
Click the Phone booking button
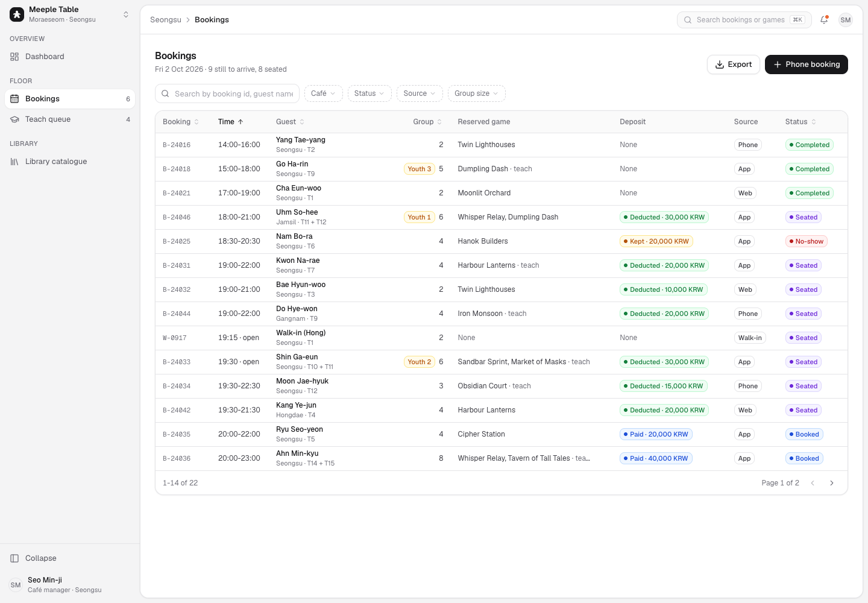pyautogui.click(x=807, y=65)
